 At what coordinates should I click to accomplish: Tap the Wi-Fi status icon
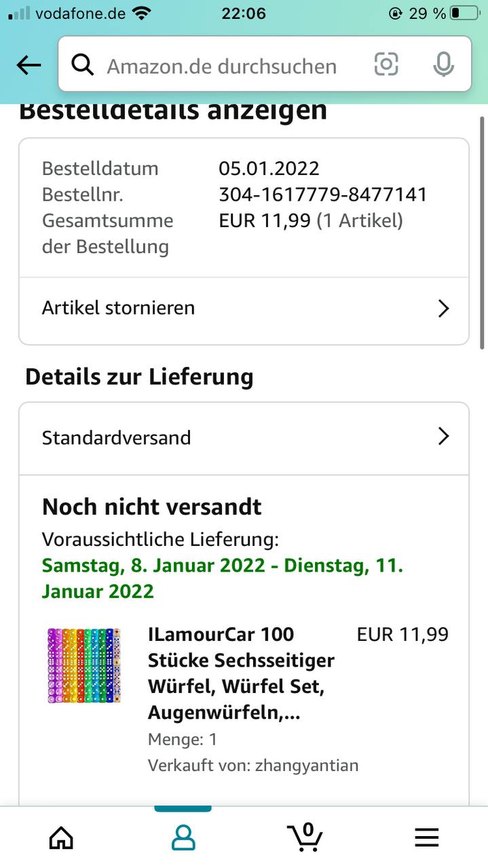[142, 13]
